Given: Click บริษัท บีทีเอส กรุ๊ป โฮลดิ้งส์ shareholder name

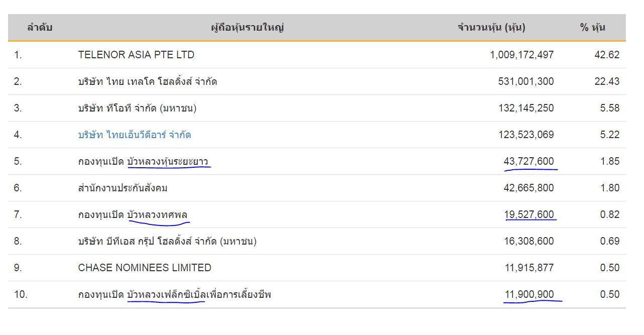Looking at the screenshot, I should tap(167, 241).
